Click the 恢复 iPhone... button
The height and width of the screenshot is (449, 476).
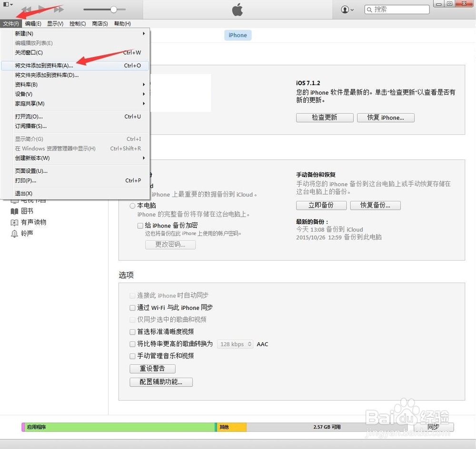tap(386, 118)
